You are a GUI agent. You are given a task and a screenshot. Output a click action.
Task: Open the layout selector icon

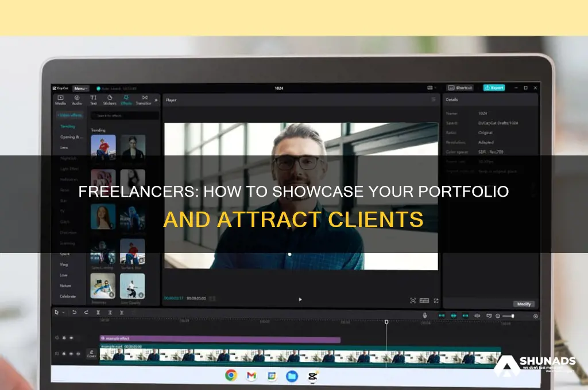[x=430, y=88]
